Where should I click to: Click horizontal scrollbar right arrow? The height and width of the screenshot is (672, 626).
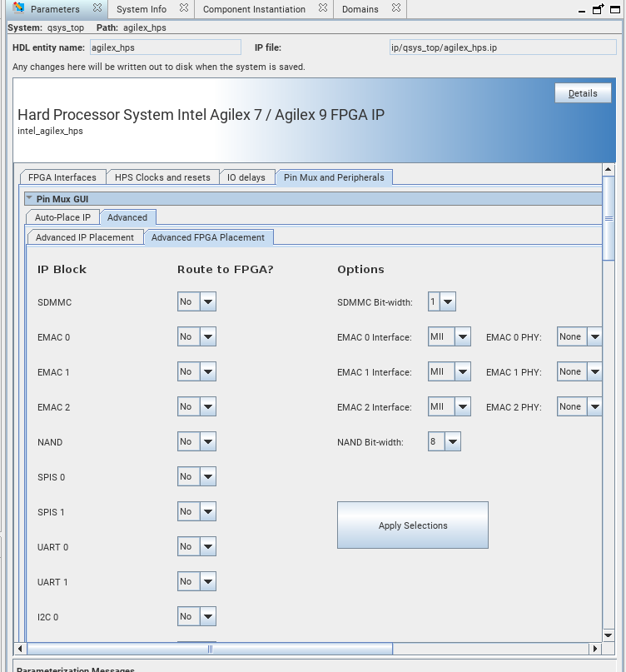click(594, 649)
